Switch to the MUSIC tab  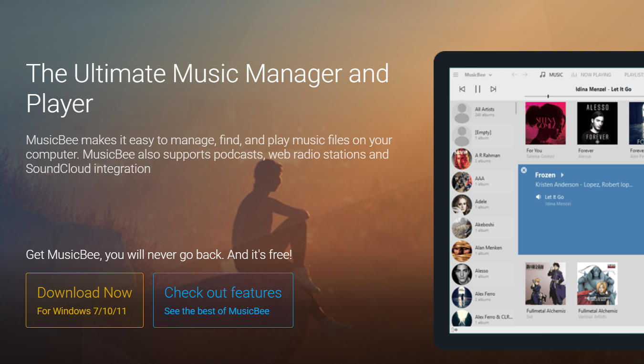[556, 75]
